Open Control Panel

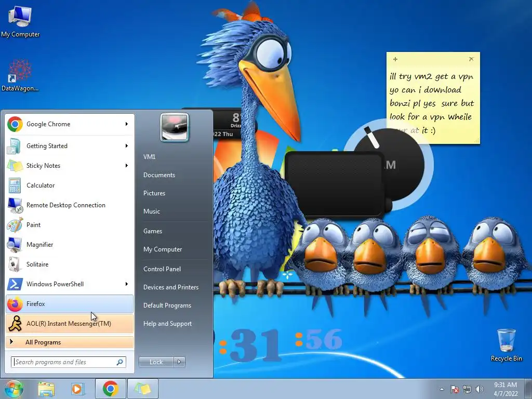(162, 269)
